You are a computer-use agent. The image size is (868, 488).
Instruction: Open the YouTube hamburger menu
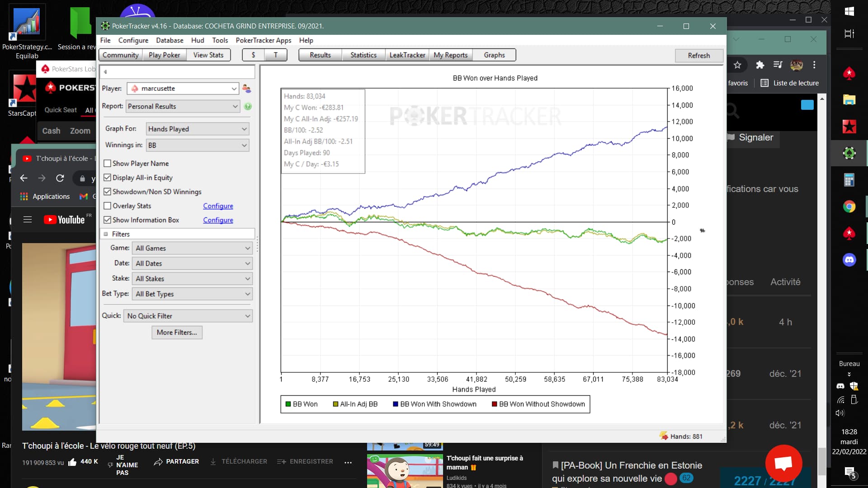tap(28, 220)
